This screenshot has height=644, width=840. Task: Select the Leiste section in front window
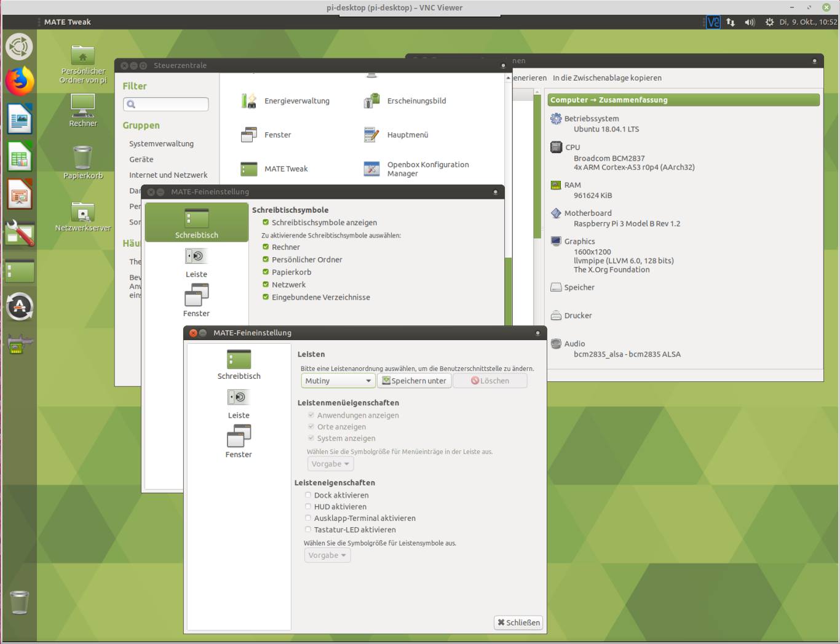[239, 403]
